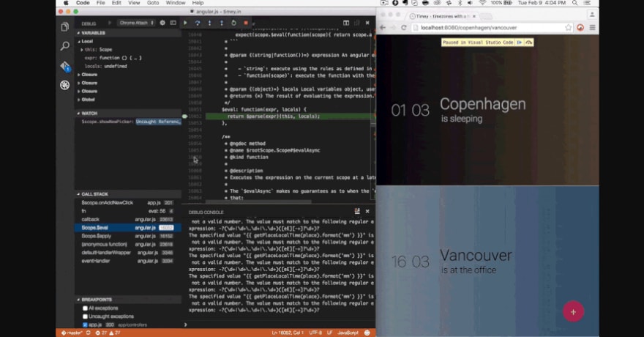Image resolution: width=644 pixels, height=337 pixels.
Task: Open the Search view in the activity bar
Action: [65, 45]
